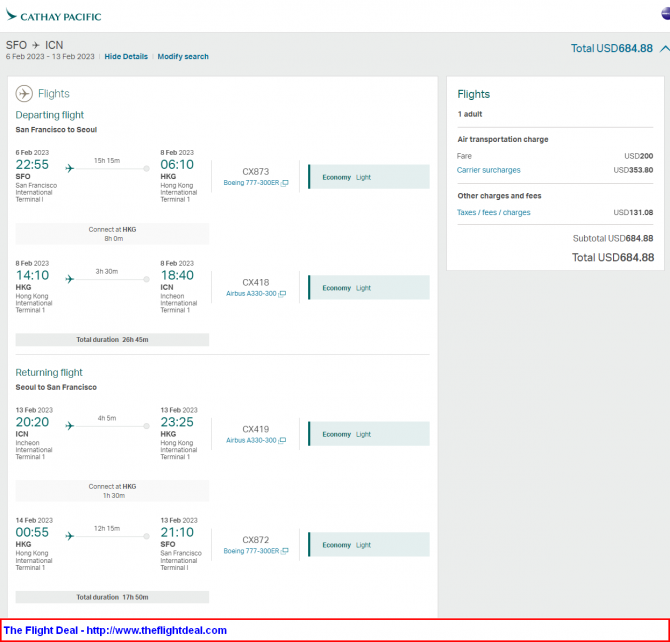Click the external icon next to CX418 aircraft
This screenshot has width=670, height=642.
coord(282,294)
